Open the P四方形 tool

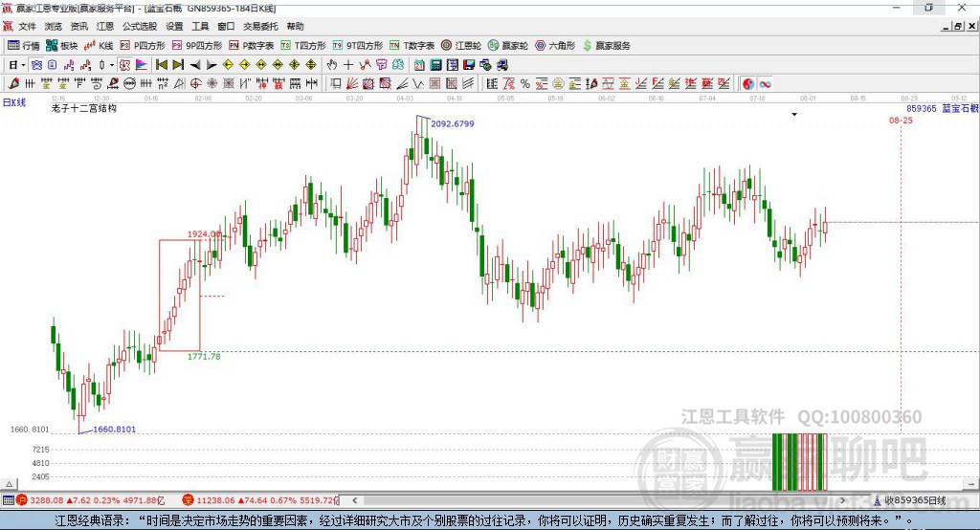coord(143,46)
